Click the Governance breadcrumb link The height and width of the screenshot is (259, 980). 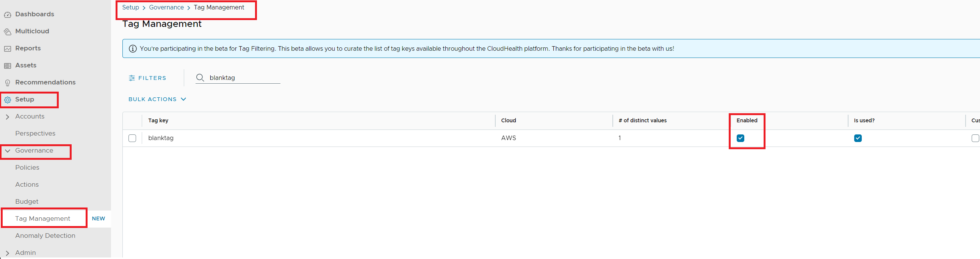click(x=166, y=8)
